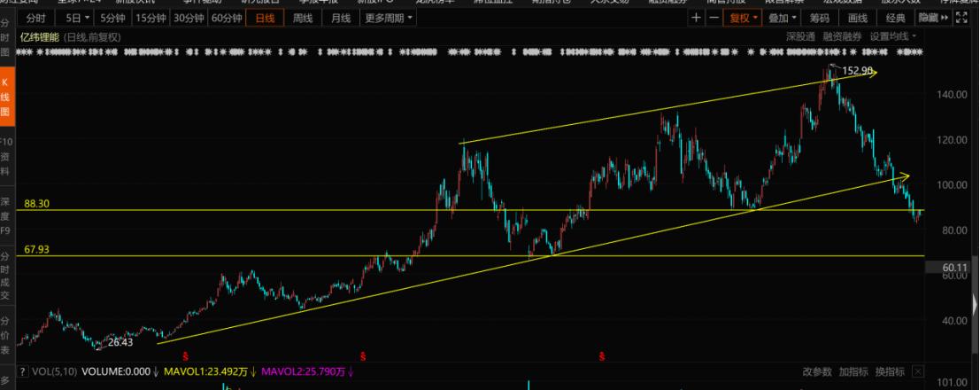Click MAVOL2:25.790万 value
This screenshot has width=980, height=390.
[x=307, y=372]
